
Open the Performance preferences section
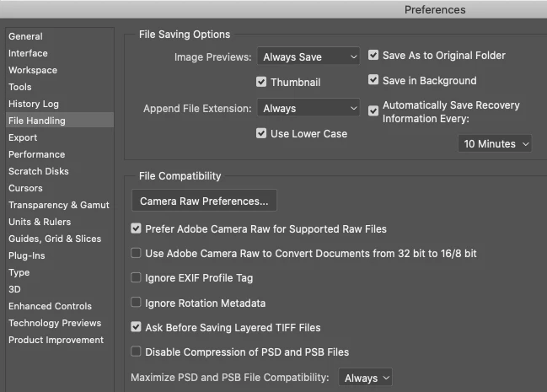36,154
